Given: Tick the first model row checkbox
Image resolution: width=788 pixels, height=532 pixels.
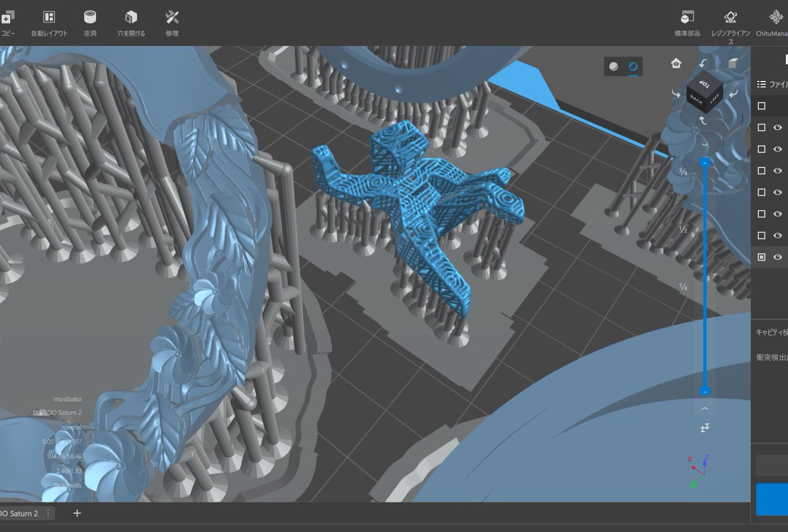Looking at the screenshot, I should tap(762, 127).
